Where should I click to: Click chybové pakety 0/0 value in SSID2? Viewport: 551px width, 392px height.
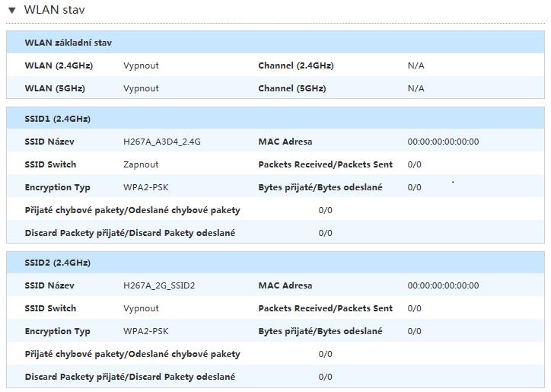click(326, 354)
